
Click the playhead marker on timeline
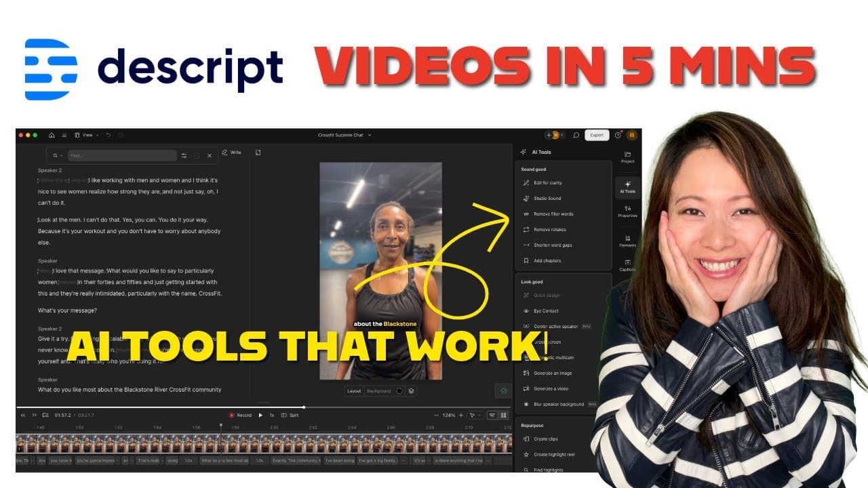[220, 426]
